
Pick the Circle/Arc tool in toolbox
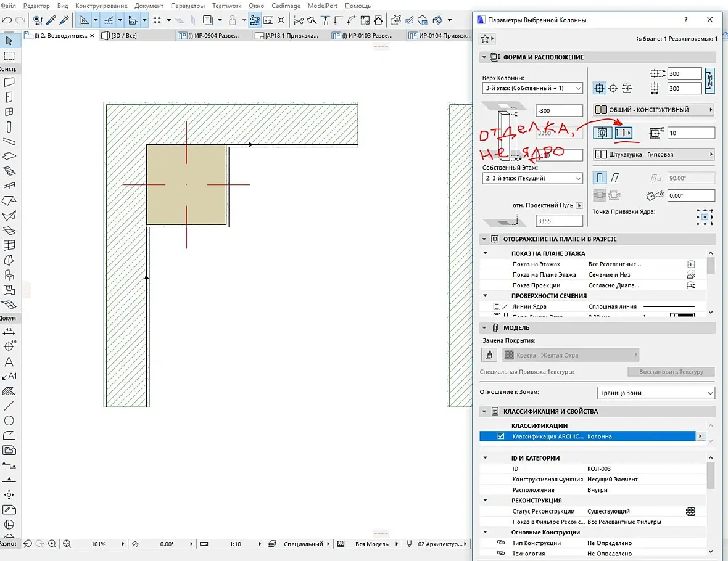coord(9,421)
